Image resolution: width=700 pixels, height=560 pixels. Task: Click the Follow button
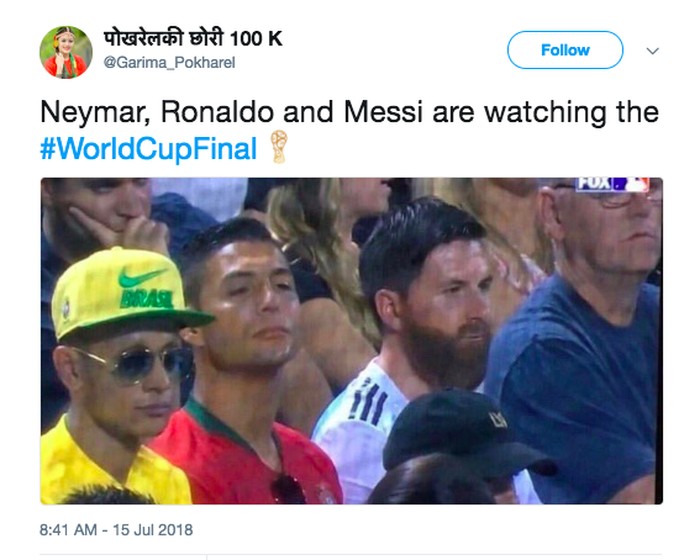pos(564,50)
